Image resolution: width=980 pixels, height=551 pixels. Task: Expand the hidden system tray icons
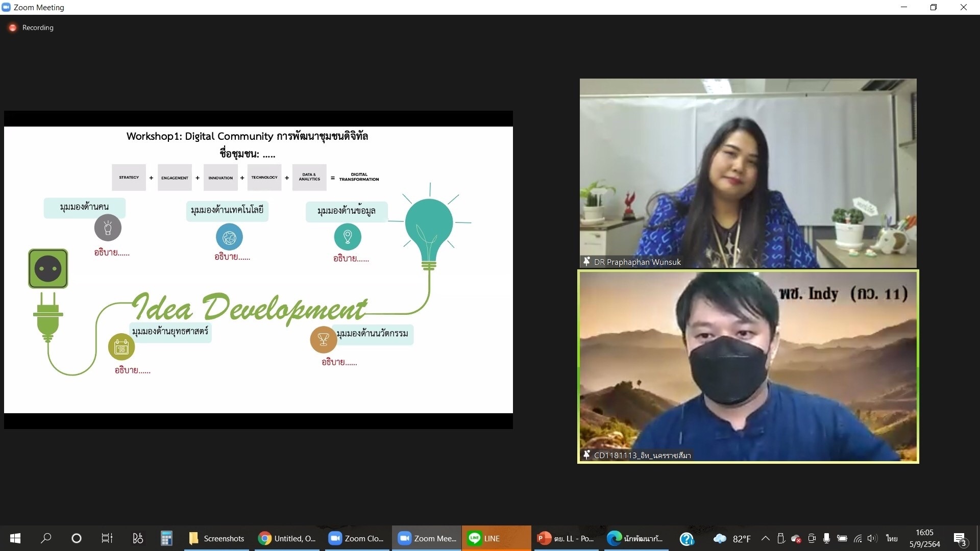(x=766, y=538)
